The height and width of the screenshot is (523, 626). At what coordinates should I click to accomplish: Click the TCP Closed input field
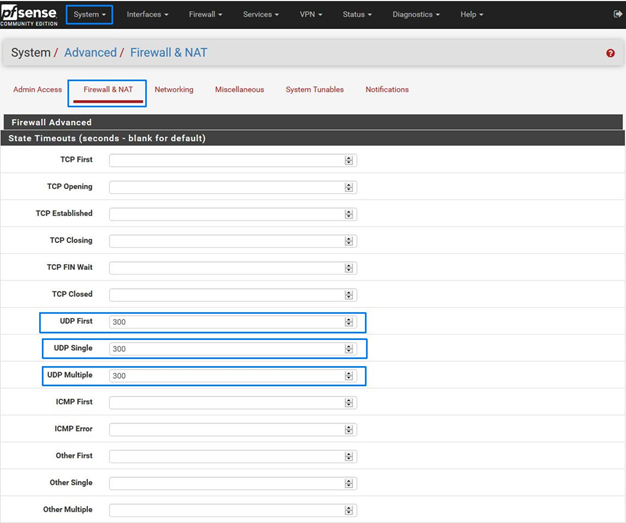click(233, 295)
